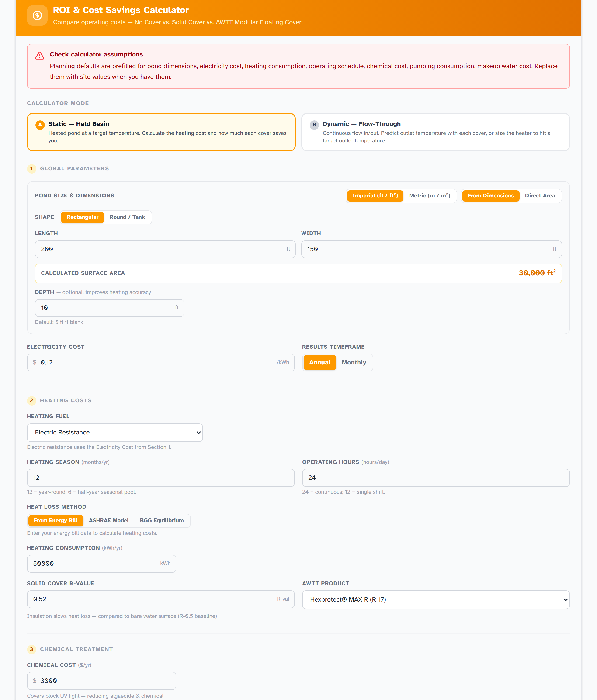Switch units to Metric (m / m²)
The height and width of the screenshot is (700, 597).
point(430,196)
